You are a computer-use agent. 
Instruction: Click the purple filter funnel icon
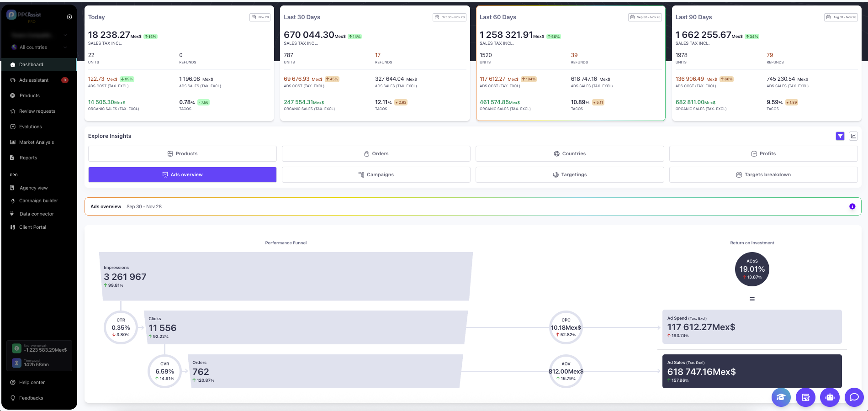[x=840, y=136]
